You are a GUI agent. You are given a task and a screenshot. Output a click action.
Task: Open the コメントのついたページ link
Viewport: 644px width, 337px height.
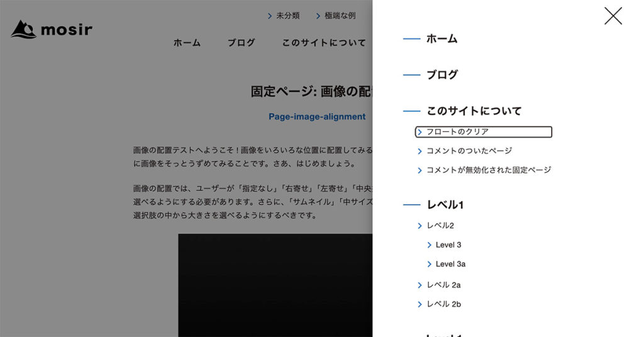tap(469, 151)
